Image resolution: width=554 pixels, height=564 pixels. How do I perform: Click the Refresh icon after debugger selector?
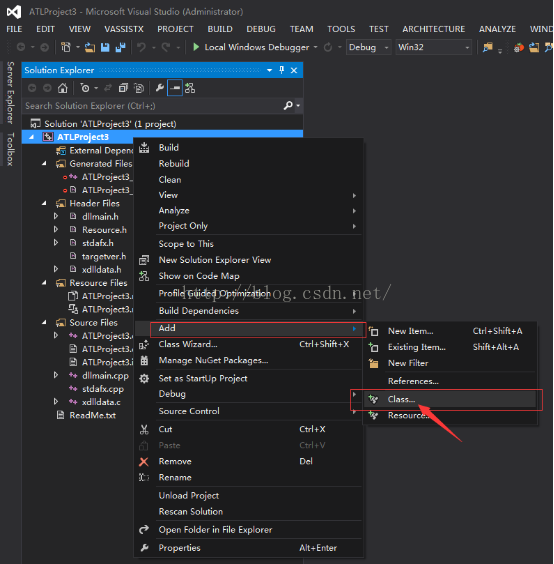(328, 47)
